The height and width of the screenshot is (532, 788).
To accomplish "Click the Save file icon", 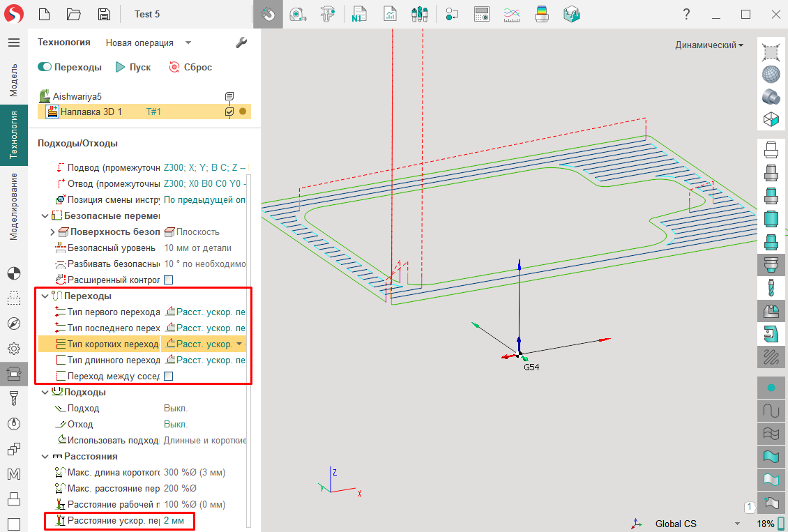I will [x=104, y=14].
